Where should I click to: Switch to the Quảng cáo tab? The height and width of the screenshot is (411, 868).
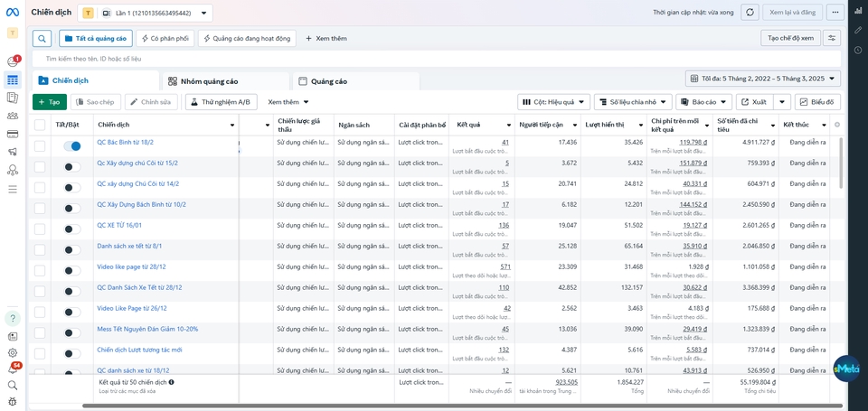click(x=355, y=81)
